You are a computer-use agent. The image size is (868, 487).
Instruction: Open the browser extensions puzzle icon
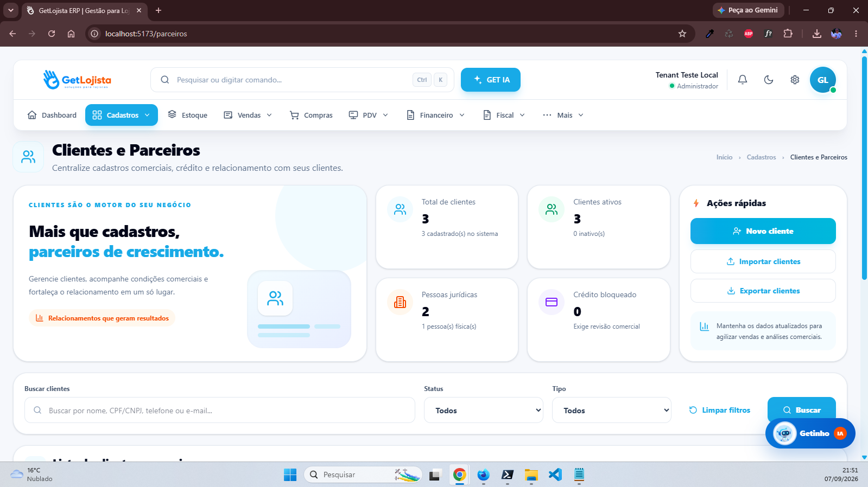point(788,34)
